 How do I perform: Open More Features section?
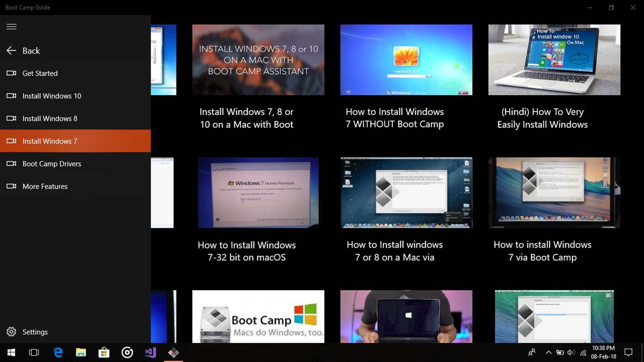pos(75,186)
